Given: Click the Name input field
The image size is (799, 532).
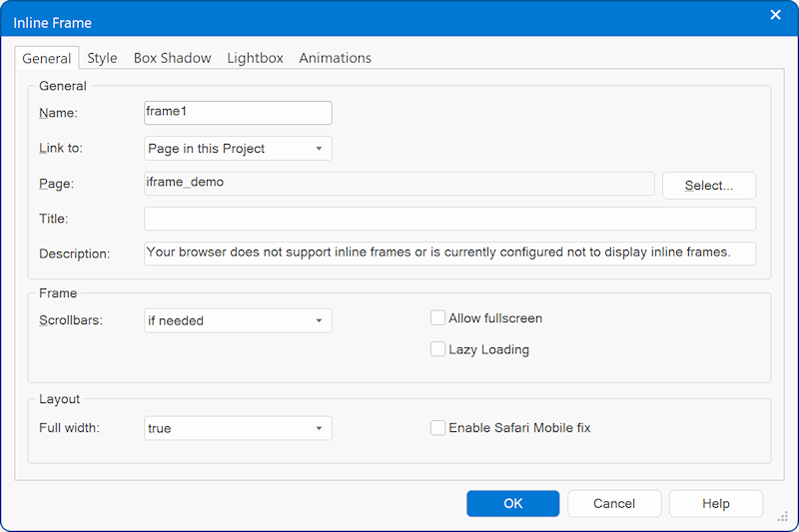Looking at the screenshot, I should pyautogui.click(x=238, y=113).
